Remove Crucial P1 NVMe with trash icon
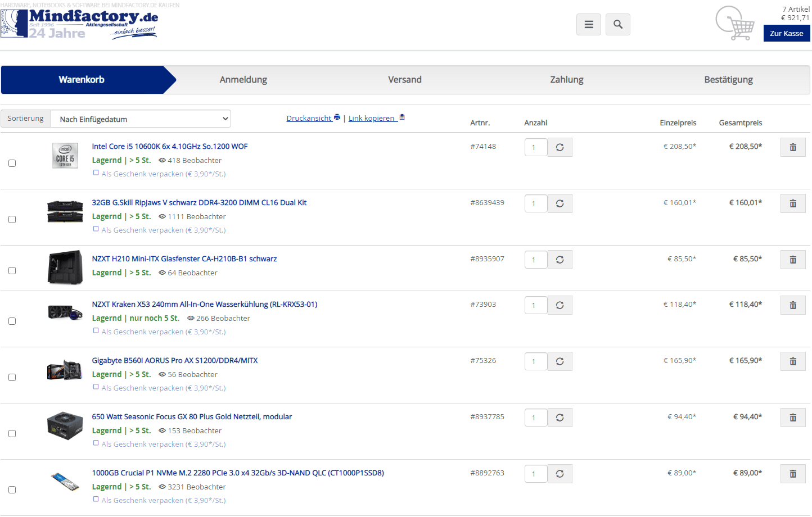Screen dimensions: 812x517 pos(793,474)
